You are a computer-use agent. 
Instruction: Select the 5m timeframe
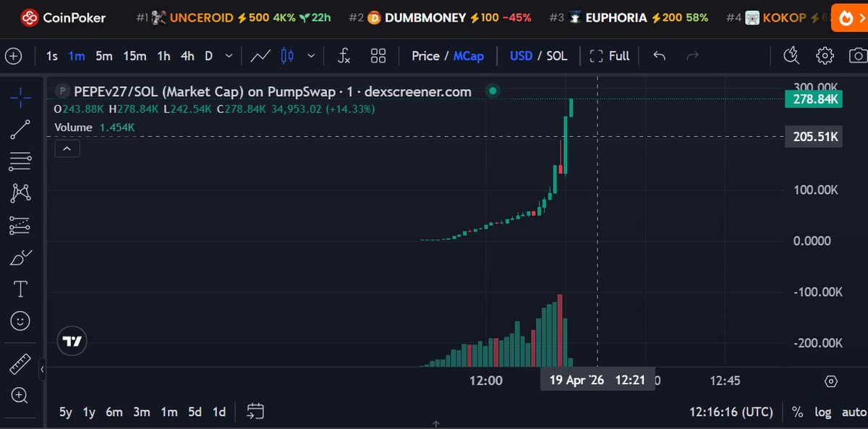point(104,56)
